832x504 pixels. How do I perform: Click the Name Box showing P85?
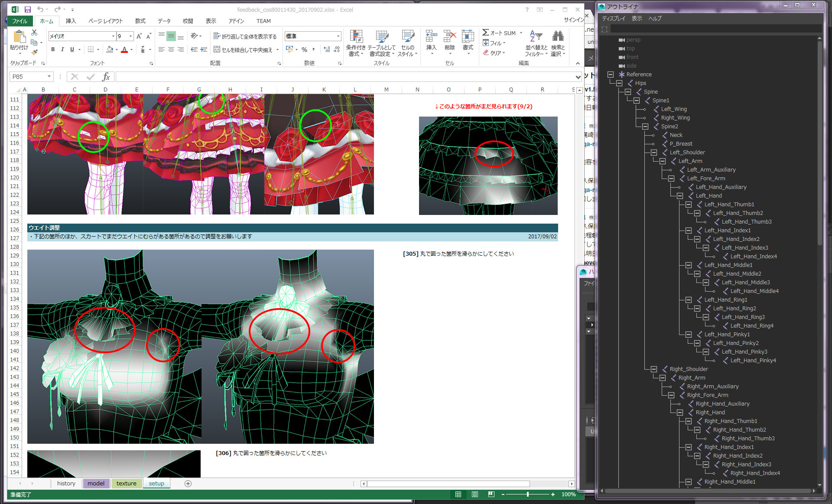click(28, 77)
